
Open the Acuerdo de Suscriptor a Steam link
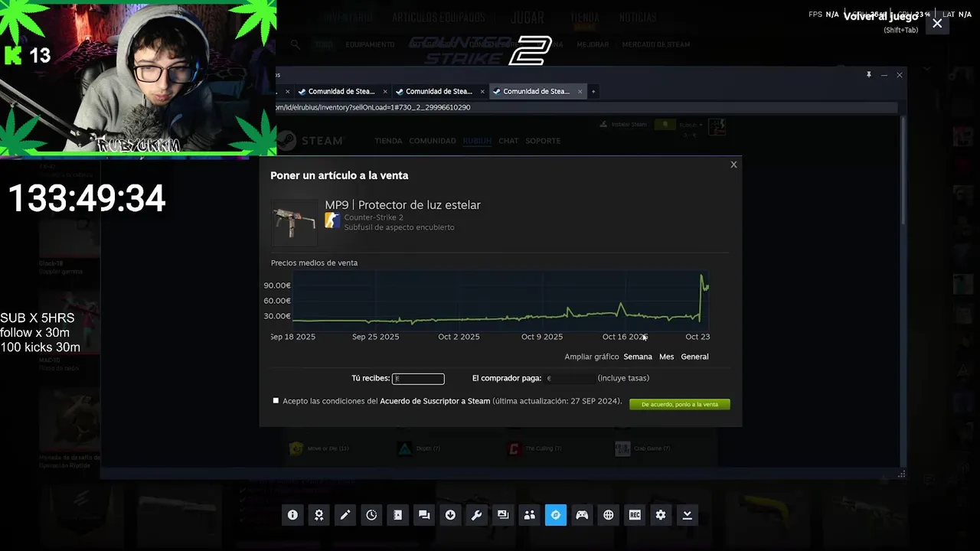[x=435, y=401]
